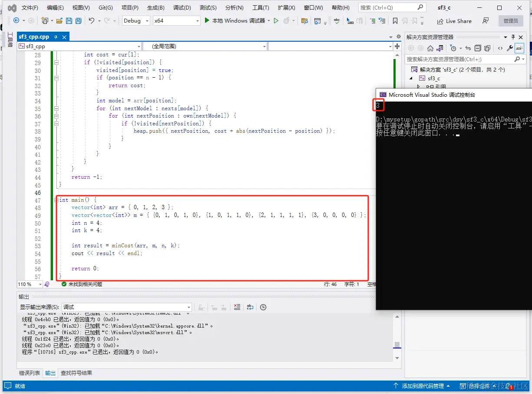The image size is (532, 394).
Task: Collapse the code block at line 29
Action: (x=56, y=62)
